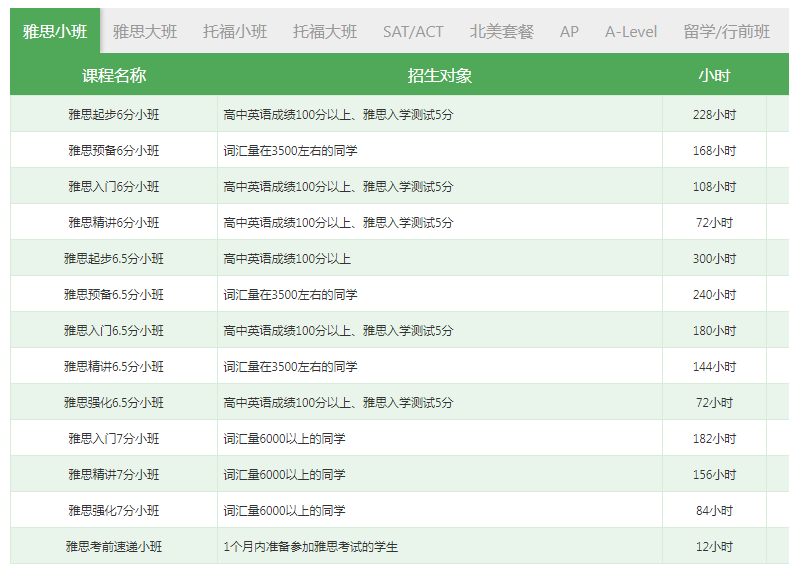Open the 留学/行前班 tab

(727, 31)
